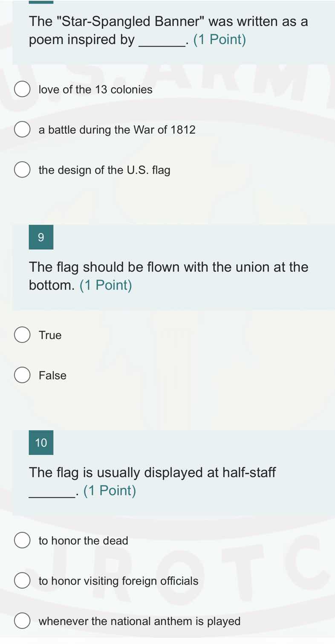Click the header area of question 9
Image resolution: width=335 pixels, height=644 pixels.
pyautogui.click(x=170, y=237)
